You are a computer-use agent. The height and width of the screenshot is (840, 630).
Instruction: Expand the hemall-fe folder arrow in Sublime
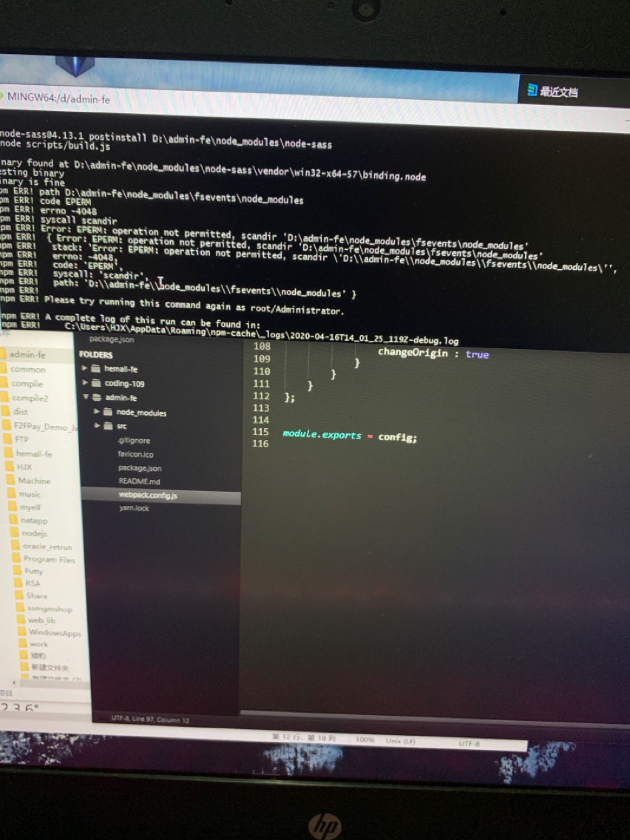pyautogui.click(x=84, y=368)
